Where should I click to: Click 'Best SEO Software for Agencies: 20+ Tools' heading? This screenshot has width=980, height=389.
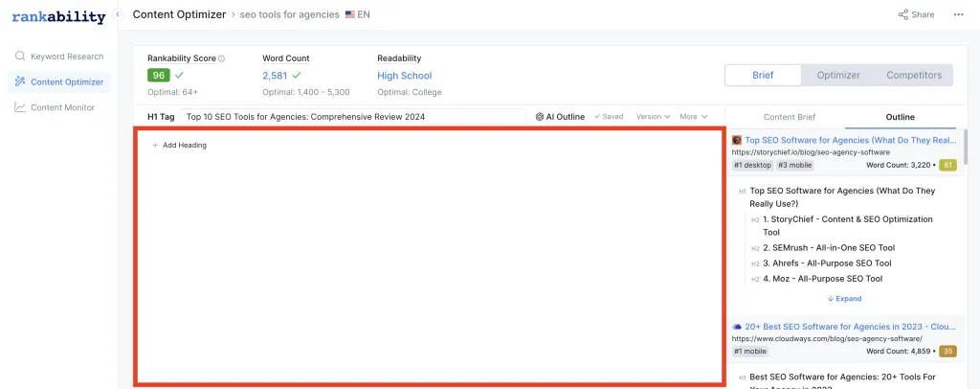842,382
